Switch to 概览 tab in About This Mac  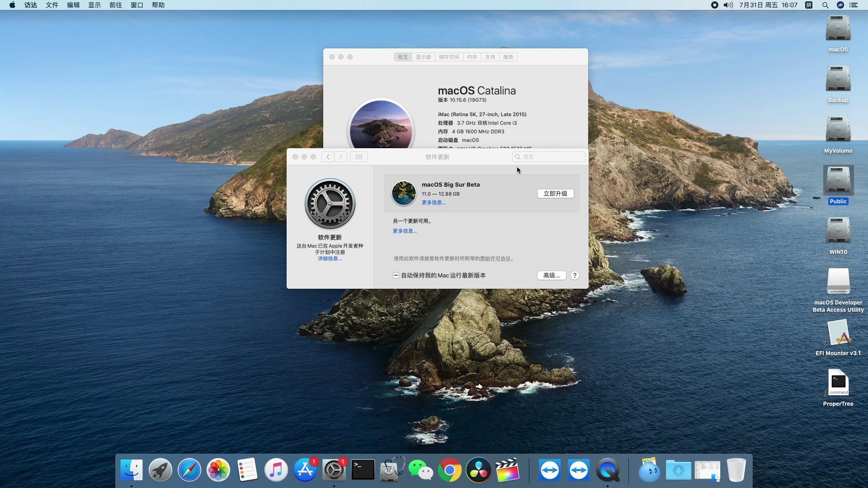point(403,57)
